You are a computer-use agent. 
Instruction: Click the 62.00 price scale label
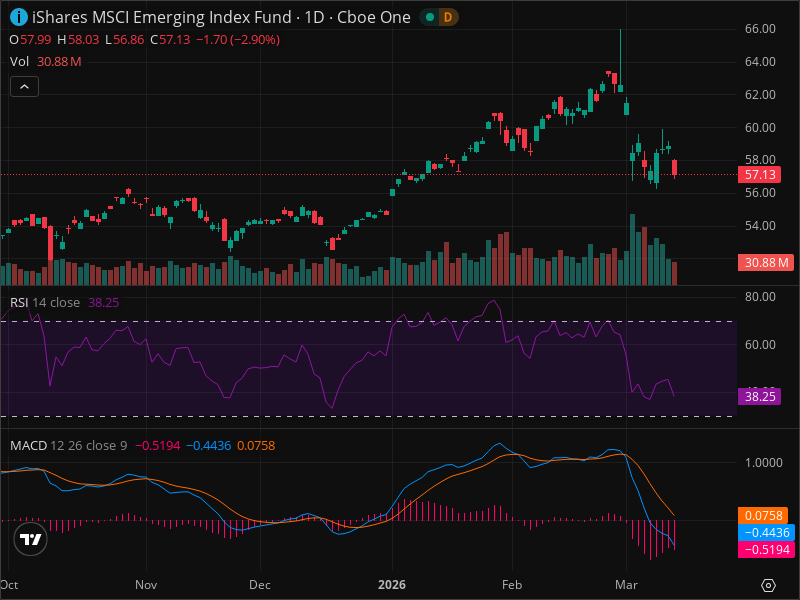pos(760,94)
